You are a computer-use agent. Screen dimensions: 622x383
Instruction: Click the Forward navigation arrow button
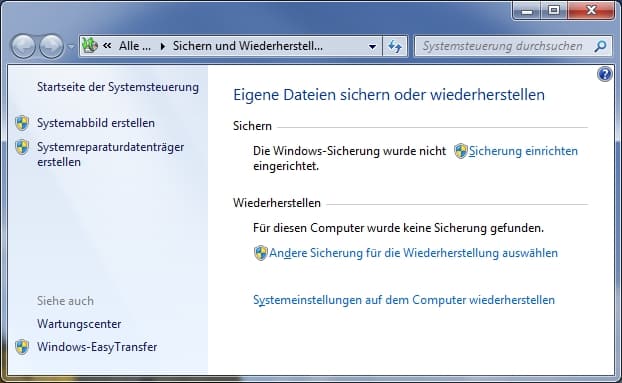52,46
